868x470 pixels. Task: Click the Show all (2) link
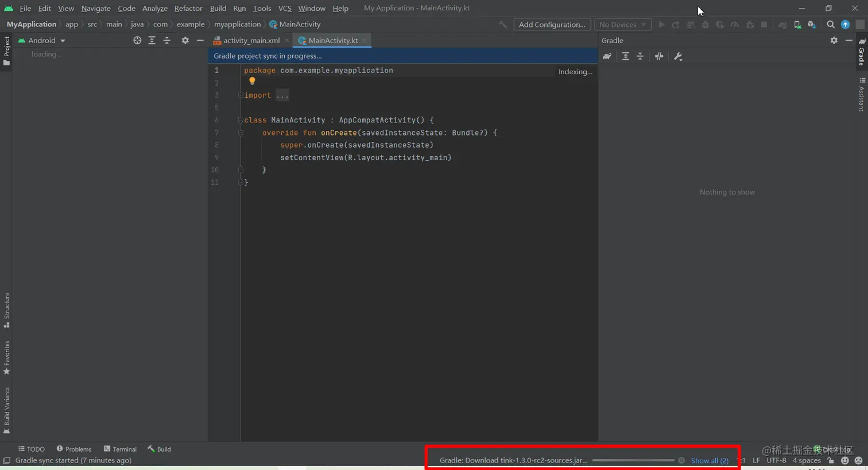[x=710, y=460]
